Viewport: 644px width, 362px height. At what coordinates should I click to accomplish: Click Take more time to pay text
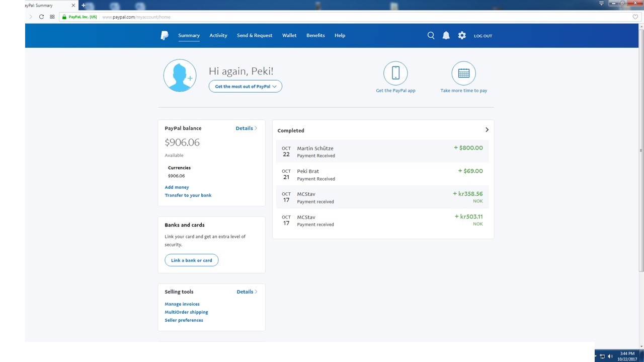(463, 91)
